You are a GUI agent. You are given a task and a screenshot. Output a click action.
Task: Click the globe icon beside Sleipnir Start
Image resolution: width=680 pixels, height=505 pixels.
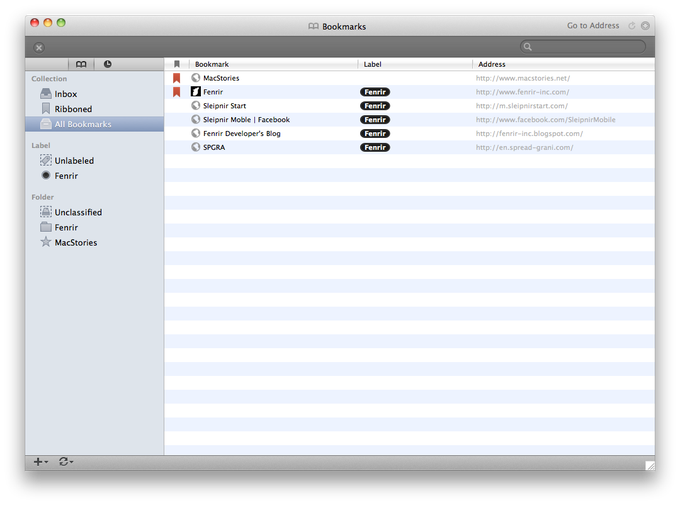click(196, 105)
